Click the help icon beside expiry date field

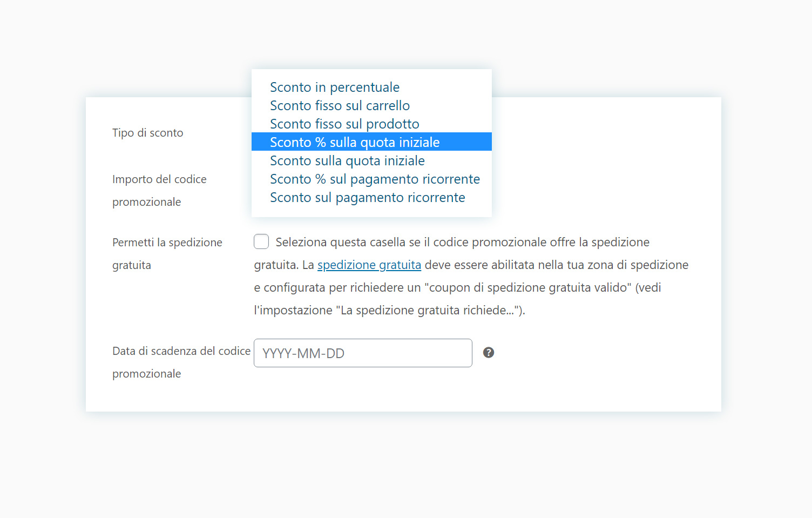pos(489,353)
